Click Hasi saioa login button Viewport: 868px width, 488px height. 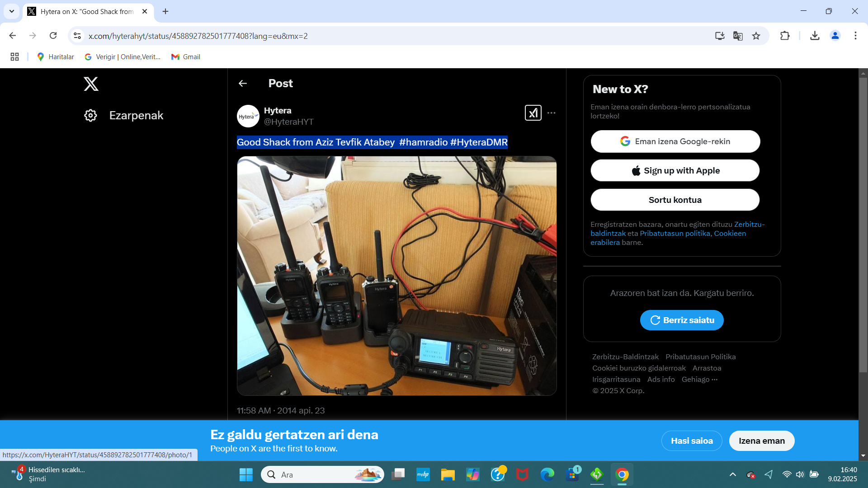tap(692, 441)
